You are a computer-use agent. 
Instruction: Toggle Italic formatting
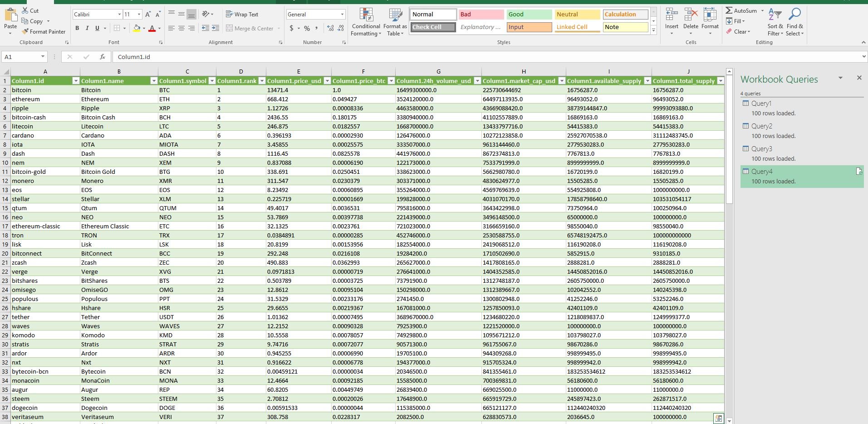click(87, 28)
